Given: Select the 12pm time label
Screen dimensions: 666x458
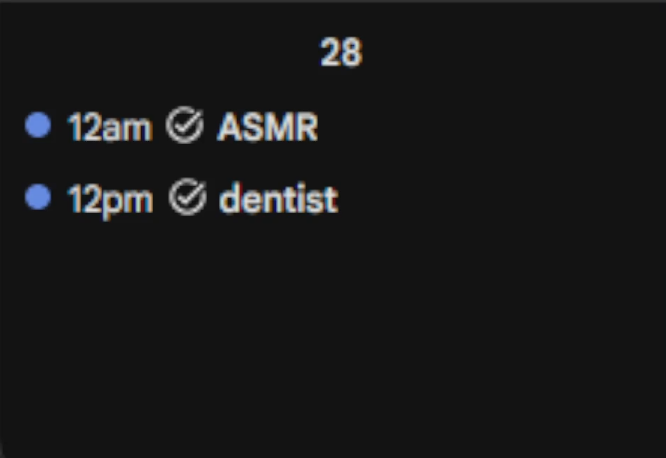Looking at the screenshot, I should (x=110, y=199).
